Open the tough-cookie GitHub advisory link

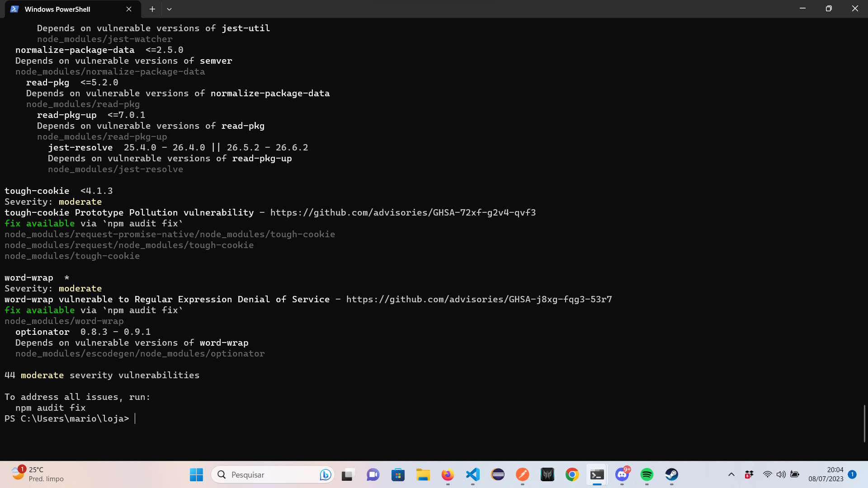(403, 212)
